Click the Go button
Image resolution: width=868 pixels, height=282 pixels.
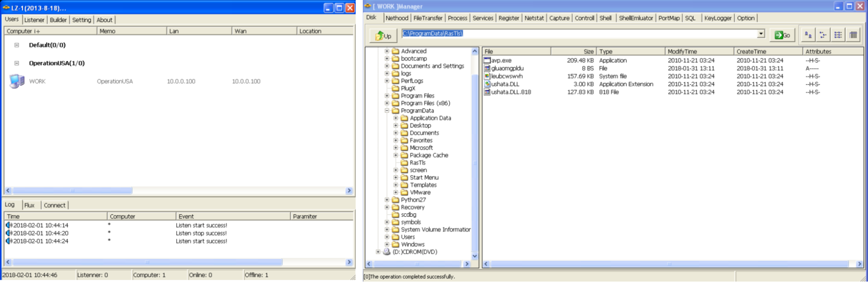click(782, 35)
